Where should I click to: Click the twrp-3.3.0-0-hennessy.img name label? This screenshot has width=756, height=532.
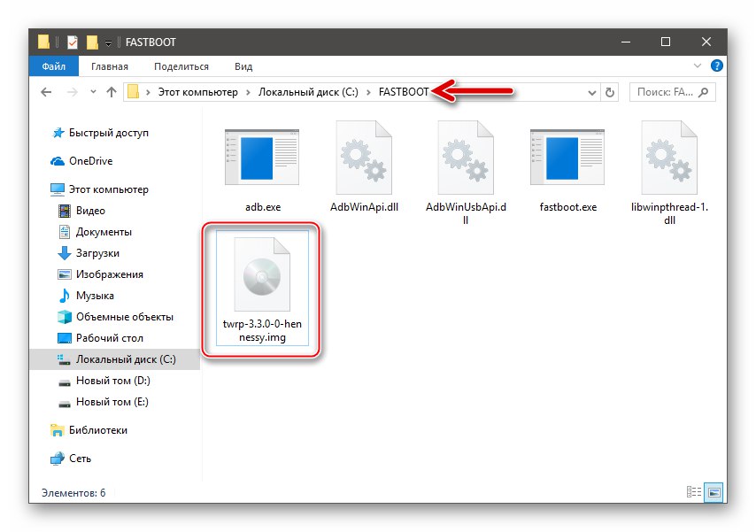tap(262, 330)
